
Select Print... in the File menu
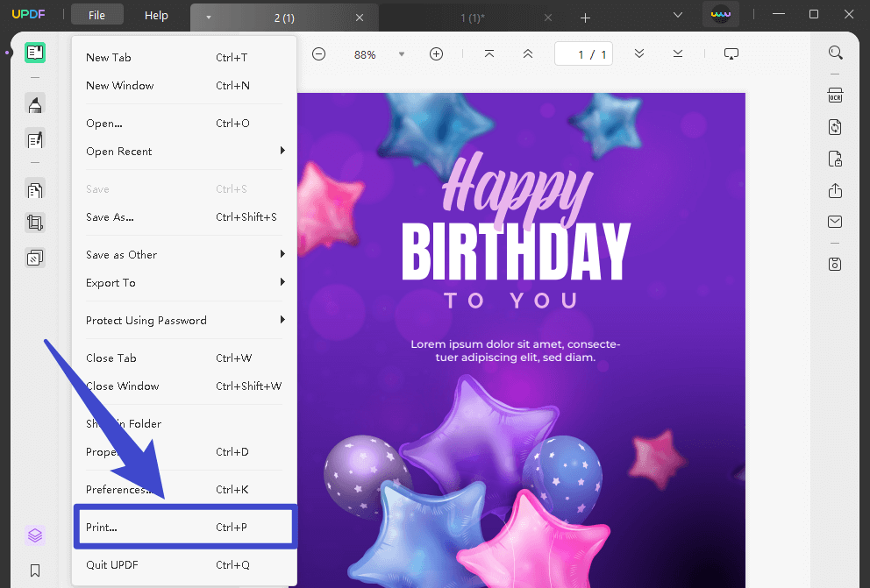[x=184, y=527]
